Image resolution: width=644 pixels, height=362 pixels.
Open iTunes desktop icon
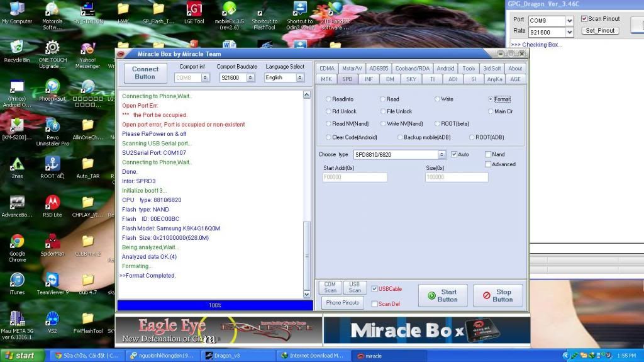[x=17, y=284]
